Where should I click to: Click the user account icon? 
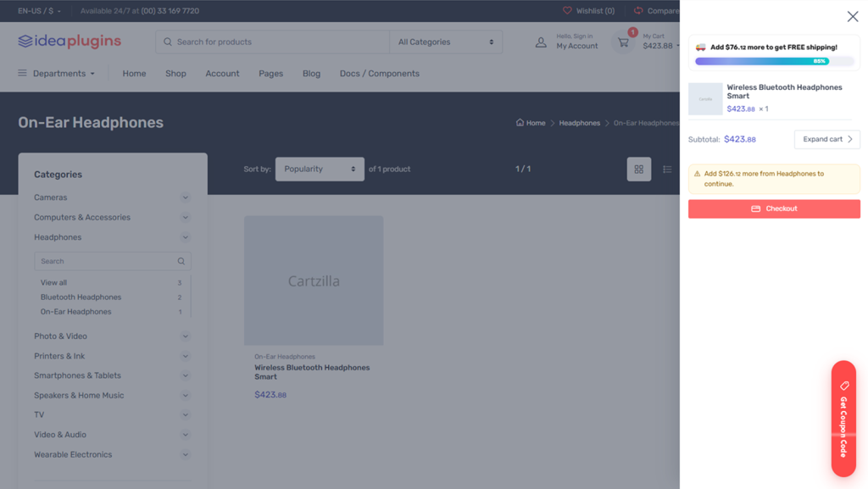tap(541, 42)
